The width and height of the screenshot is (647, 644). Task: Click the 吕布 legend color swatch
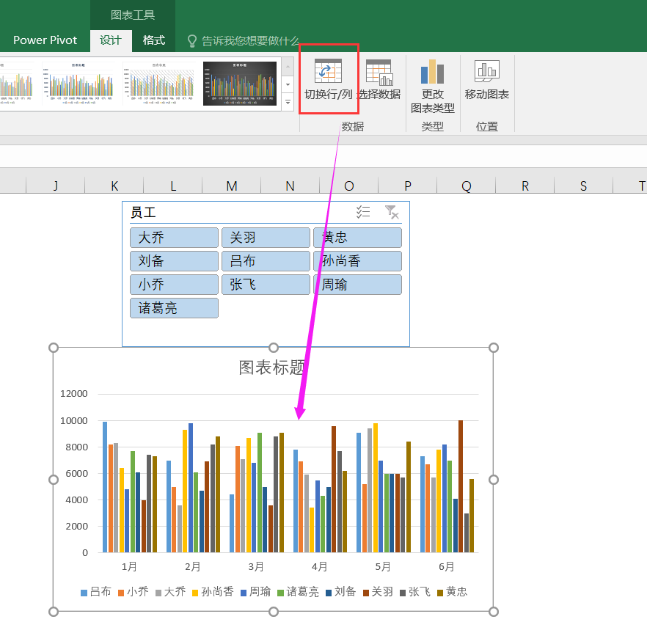click(x=84, y=592)
